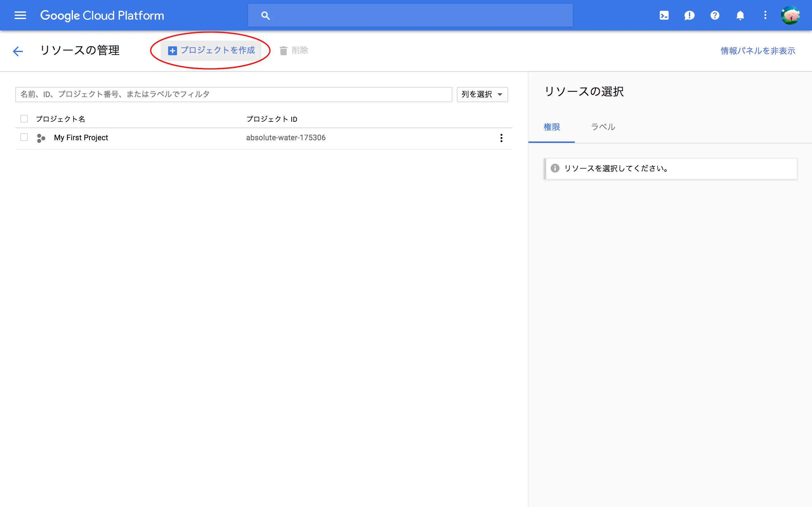Viewport: 812px width, 507px height.
Task: Navigate back with the blue arrow
Action: point(18,51)
